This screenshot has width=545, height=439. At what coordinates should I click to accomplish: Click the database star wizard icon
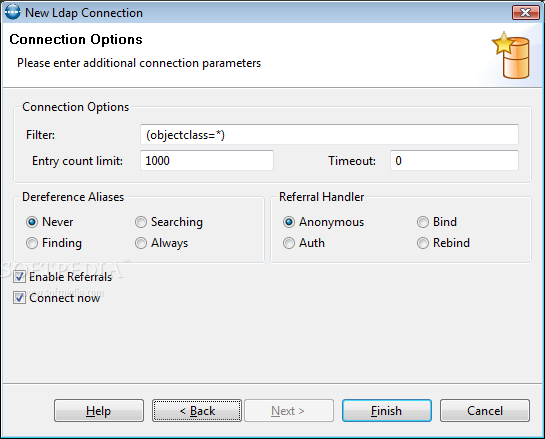point(511,55)
